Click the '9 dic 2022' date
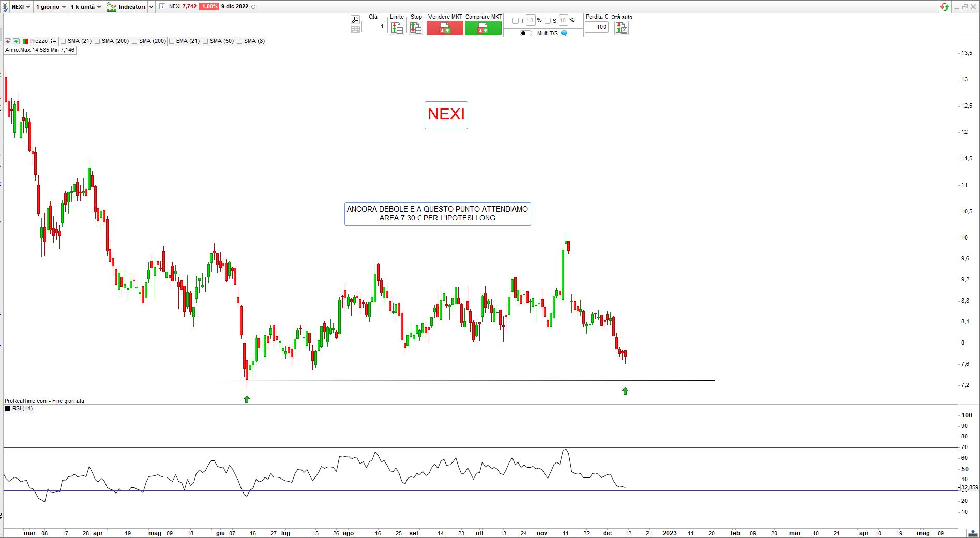This screenshot has height=538, width=980. pos(235,7)
